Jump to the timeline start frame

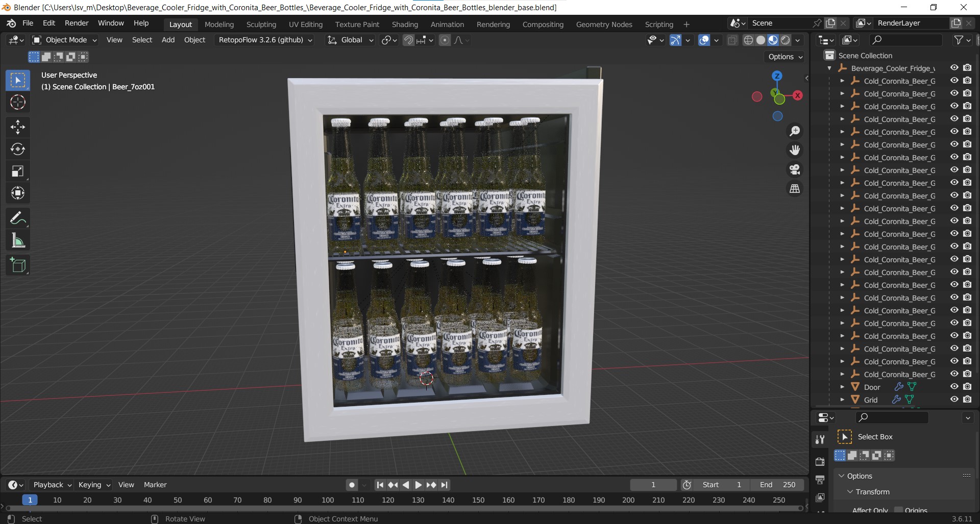point(380,485)
